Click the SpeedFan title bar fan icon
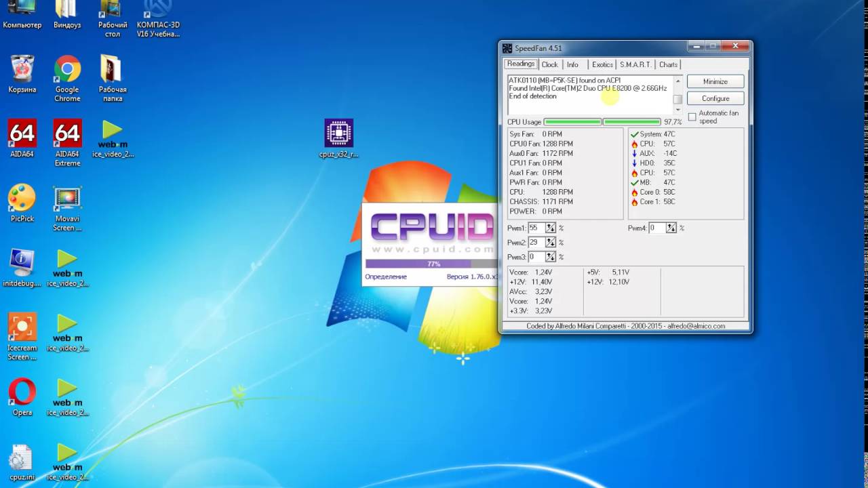Screen dimensions: 868x488 [507, 48]
